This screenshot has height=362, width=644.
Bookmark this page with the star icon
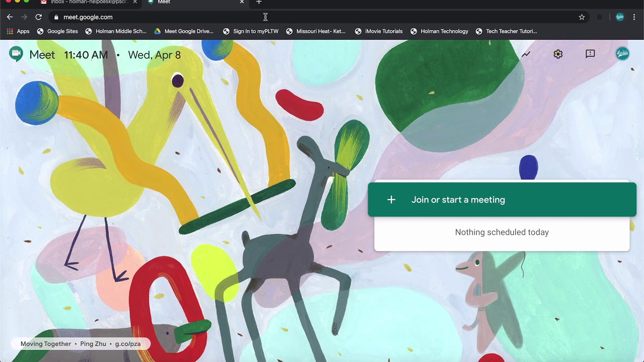pyautogui.click(x=582, y=17)
